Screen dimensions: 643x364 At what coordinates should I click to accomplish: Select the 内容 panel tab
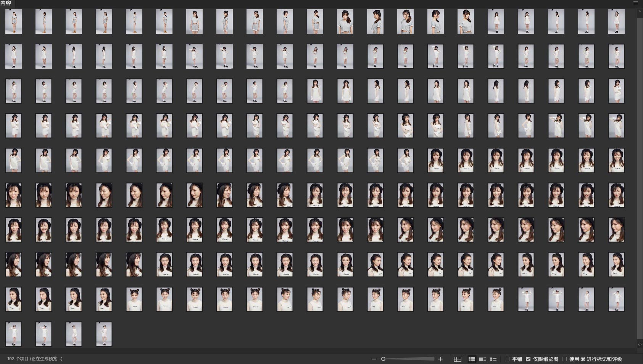(6, 3)
